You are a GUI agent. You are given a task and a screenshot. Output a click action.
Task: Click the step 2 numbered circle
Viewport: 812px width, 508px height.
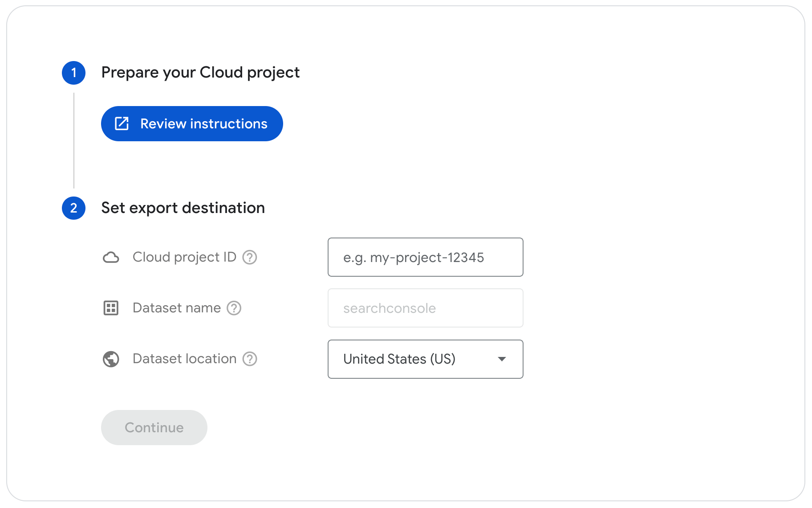pyautogui.click(x=73, y=208)
